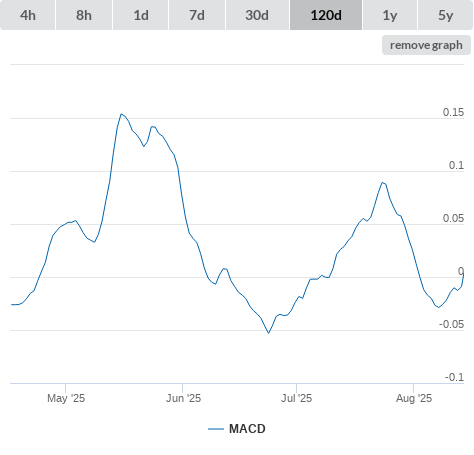Switch chart to 1y range

coord(390,15)
